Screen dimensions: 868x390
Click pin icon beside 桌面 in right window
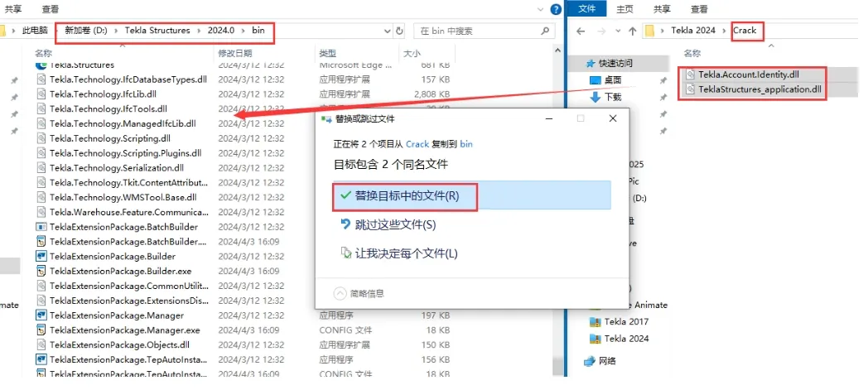pos(663,81)
